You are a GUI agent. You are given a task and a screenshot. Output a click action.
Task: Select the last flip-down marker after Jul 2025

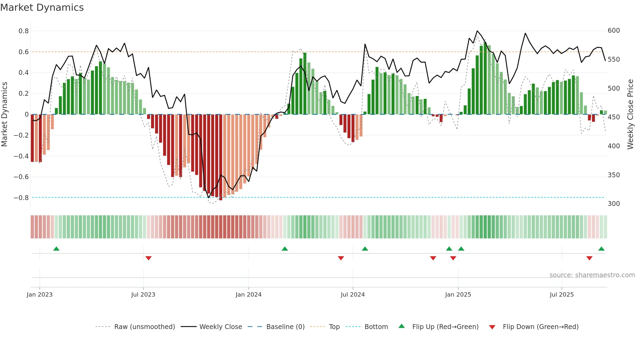589,258
